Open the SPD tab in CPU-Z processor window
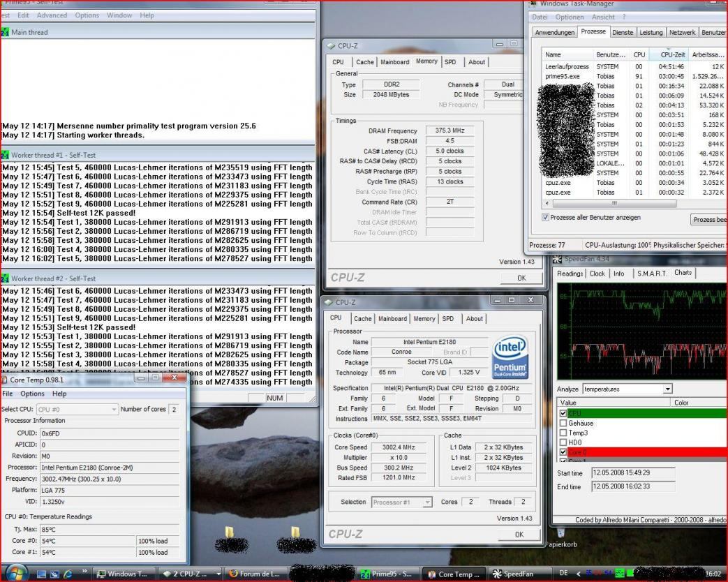Viewport: 728px width, 582px height. click(x=447, y=319)
